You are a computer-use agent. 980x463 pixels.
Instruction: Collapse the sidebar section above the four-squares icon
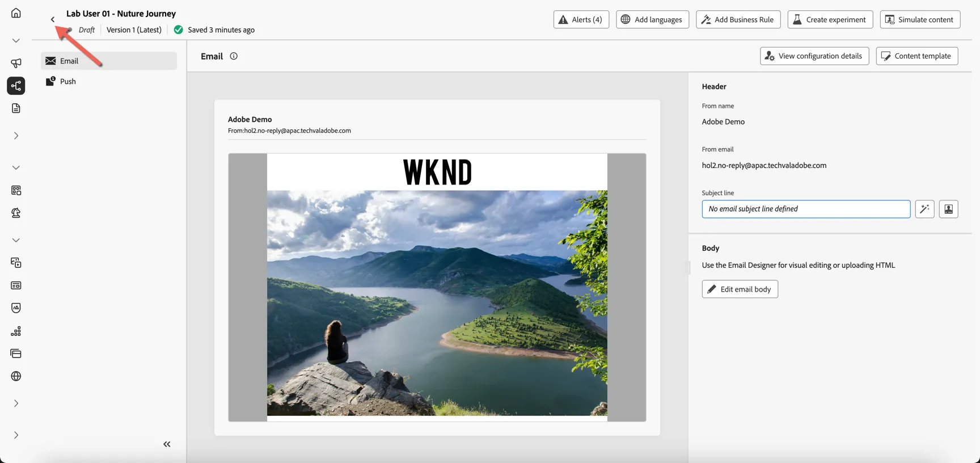coord(16,167)
